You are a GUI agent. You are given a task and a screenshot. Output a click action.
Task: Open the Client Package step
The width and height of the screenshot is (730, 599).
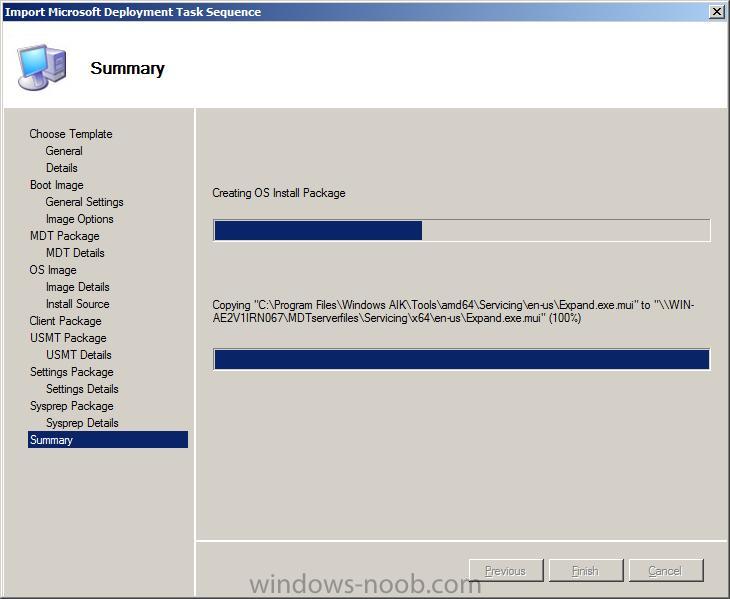pyautogui.click(x=65, y=321)
